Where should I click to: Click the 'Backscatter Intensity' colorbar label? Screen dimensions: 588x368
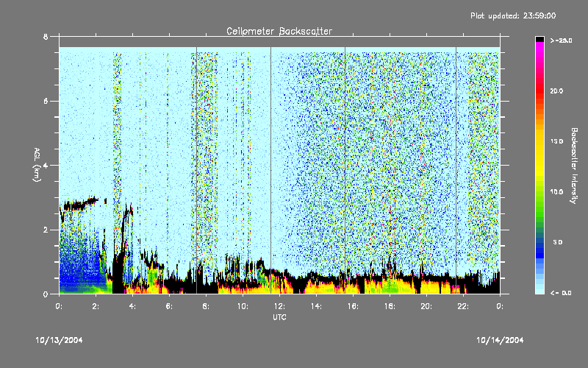click(x=574, y=166)
